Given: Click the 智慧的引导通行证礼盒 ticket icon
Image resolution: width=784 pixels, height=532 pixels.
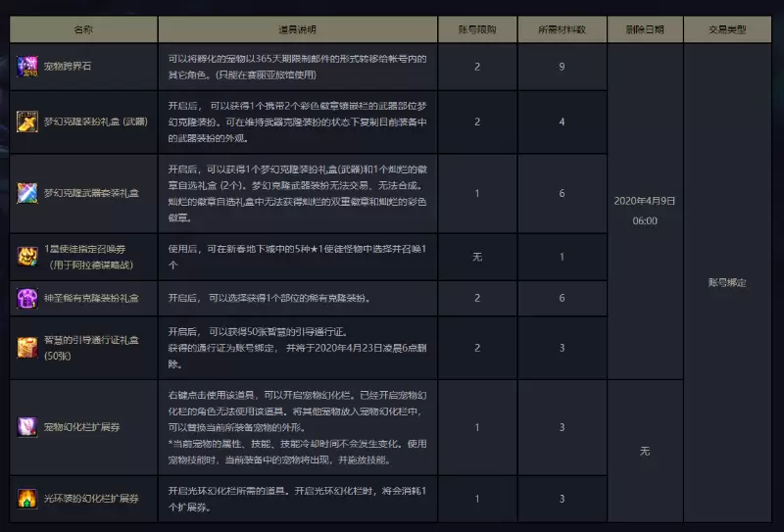Looking at the screenshot, I should pyautogui.click(x=27, y=348).
